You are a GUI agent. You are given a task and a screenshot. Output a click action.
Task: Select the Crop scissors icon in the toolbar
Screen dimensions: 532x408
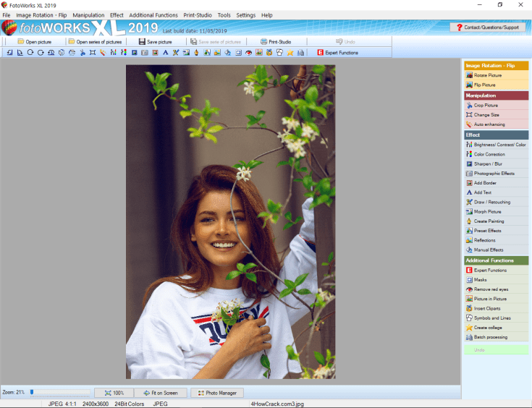[82, 53]
